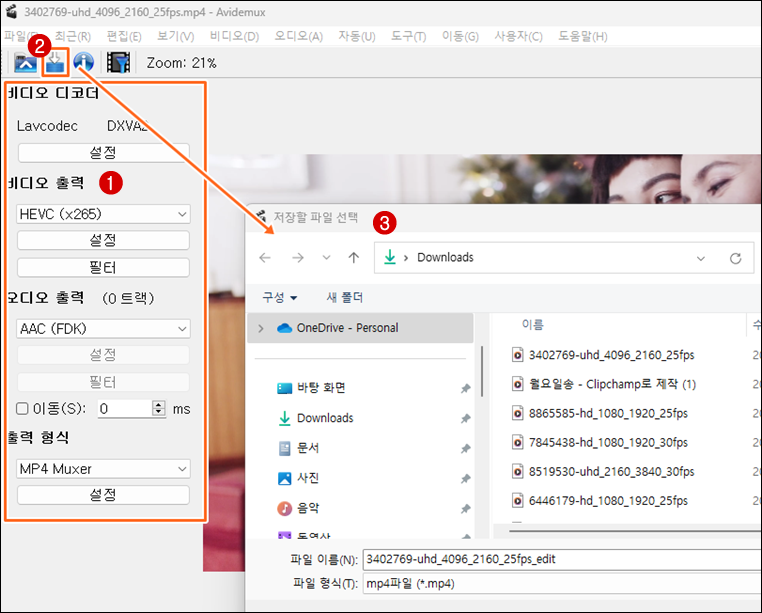Click the Save video toolbar icon
Image resolution: width=762 pixels, height=613 pixels.
pos(55,63)
